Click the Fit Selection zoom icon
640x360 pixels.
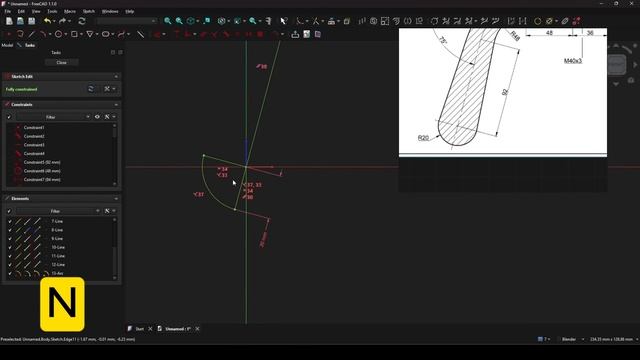point(179,21)
